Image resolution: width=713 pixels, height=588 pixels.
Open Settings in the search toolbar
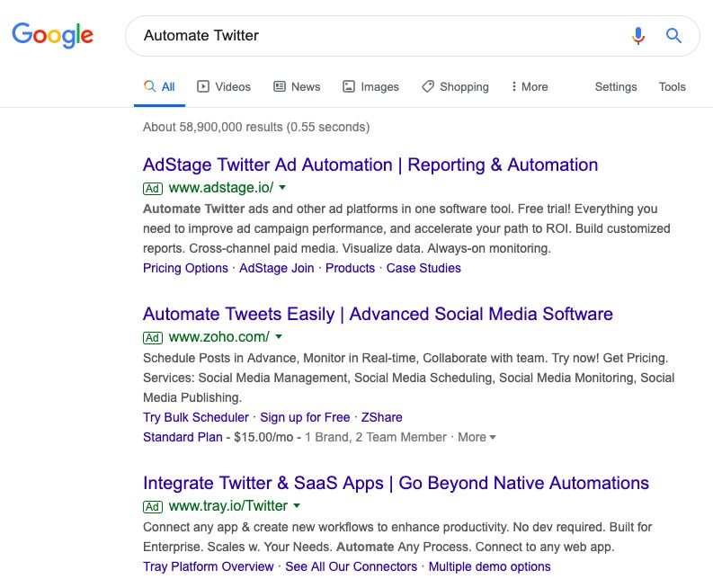click(616, 86)
